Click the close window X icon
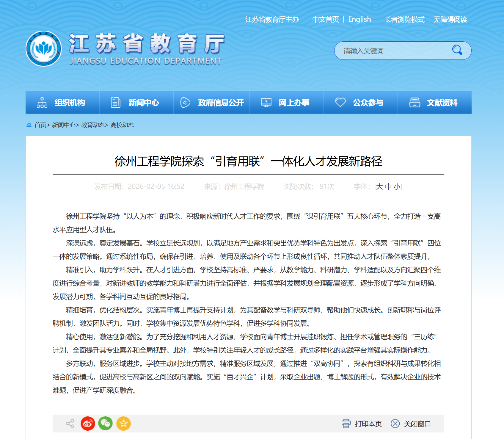 tap(395, 424)
